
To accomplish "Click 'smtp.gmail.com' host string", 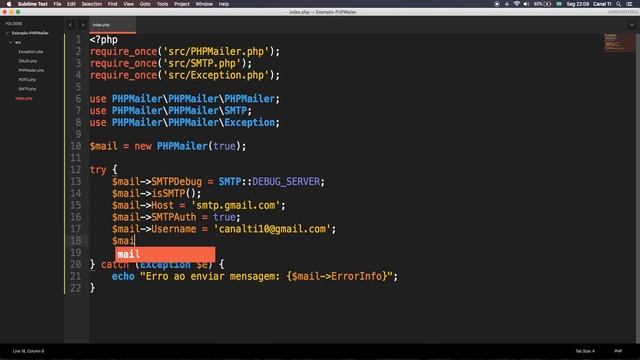I will (x=236, y=205).
